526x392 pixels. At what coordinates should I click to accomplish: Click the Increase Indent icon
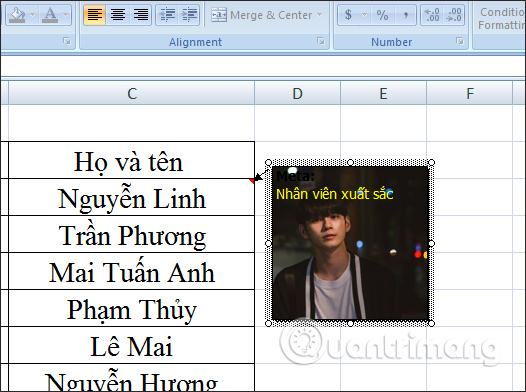coord(190,15)
